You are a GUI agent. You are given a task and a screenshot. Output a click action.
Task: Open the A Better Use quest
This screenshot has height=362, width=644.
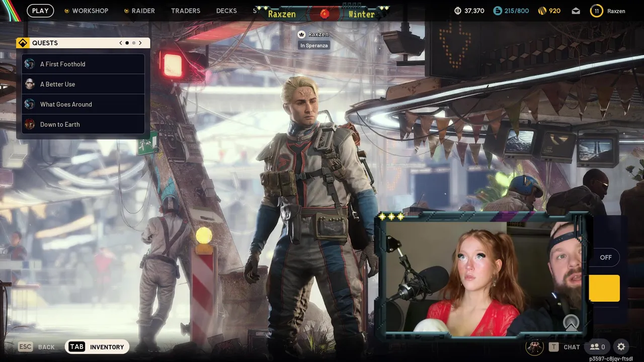pyautogui.click(x=84, y=84)
